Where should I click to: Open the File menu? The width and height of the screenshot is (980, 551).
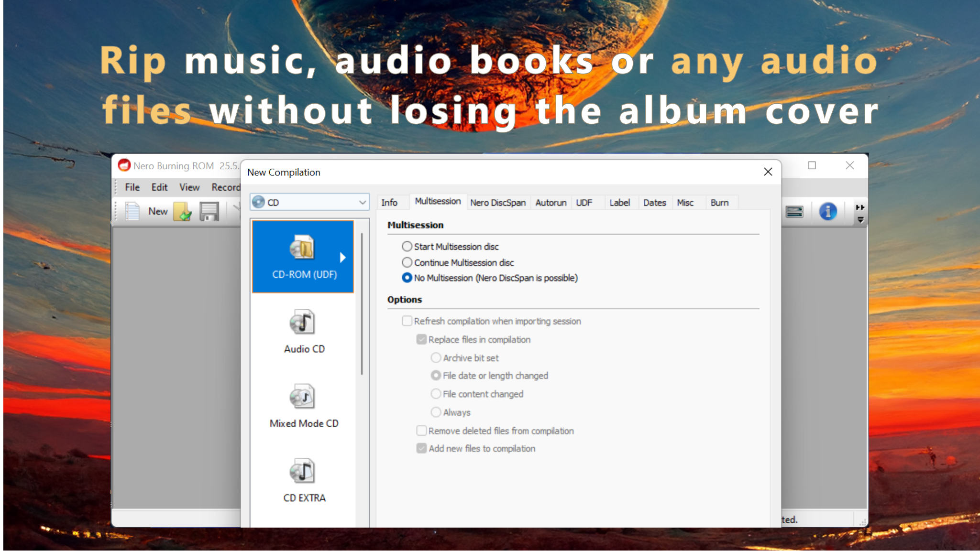132,187
